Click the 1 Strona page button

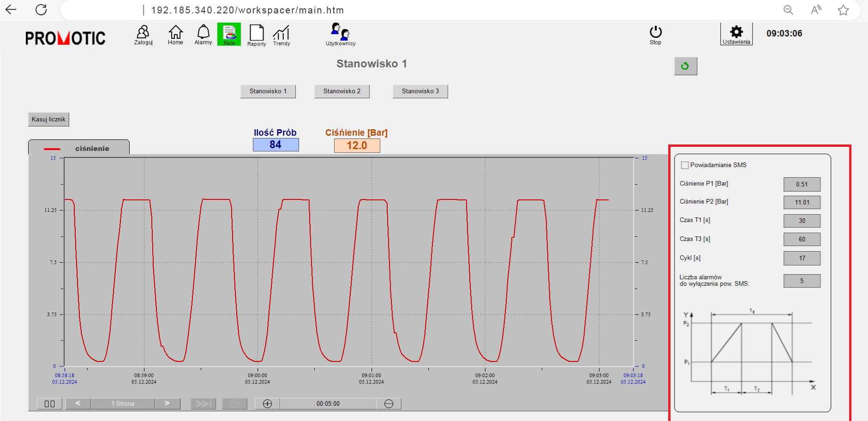click(122, 403)
